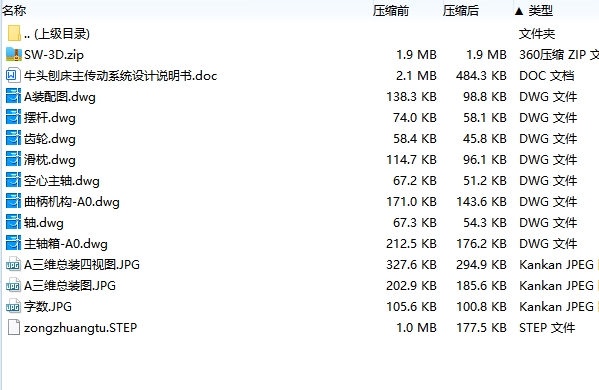The image size is (599, 390).
Task: Select the file name 曲柄机构-A0.dwg
Action: 72,202
